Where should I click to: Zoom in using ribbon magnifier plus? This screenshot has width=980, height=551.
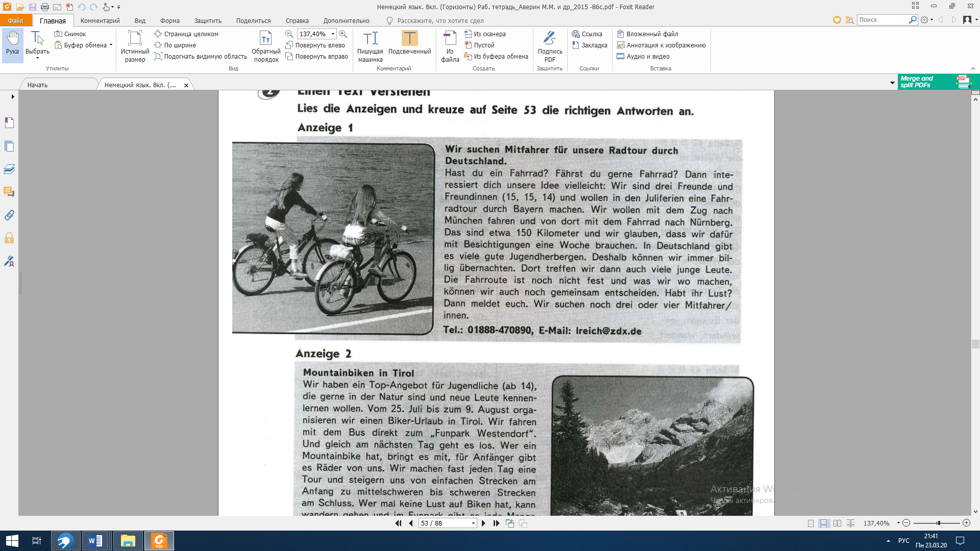pos(343,34)
